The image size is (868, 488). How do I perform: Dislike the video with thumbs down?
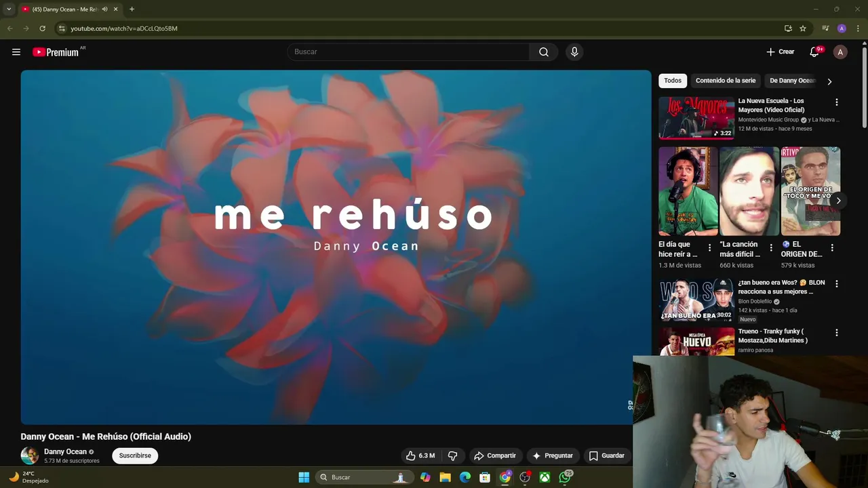[453, 455]
